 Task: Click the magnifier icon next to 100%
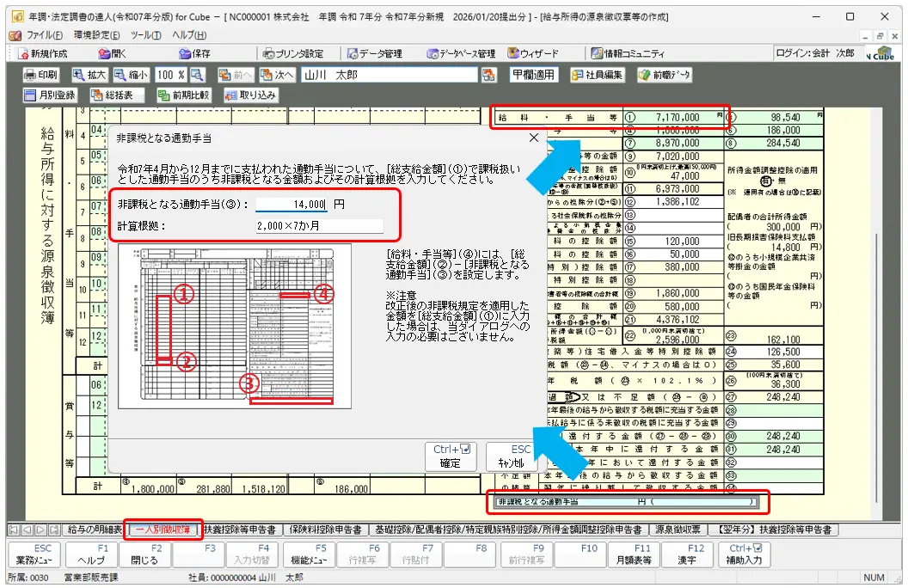[198, 75]
